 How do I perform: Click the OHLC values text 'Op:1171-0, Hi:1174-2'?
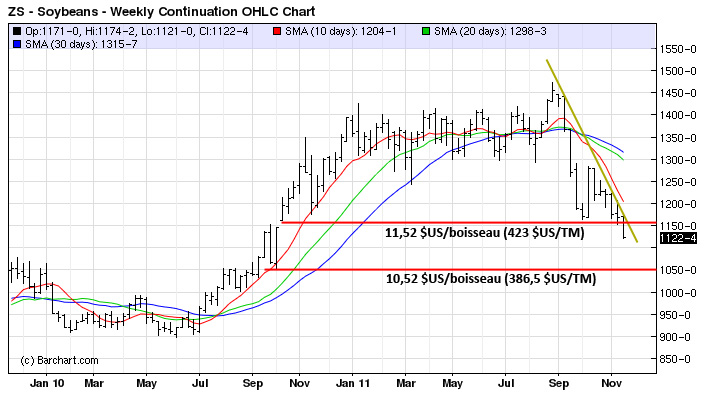point(81,32)
